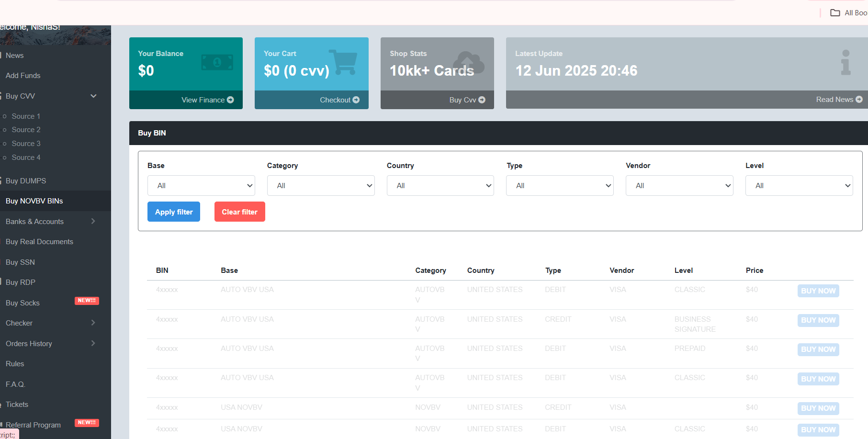Image resolution: width=868 pixels, height=439 pixels.
Task: Click the arrow icon beside Buy Cvv footer
Action: pos(482,100)
